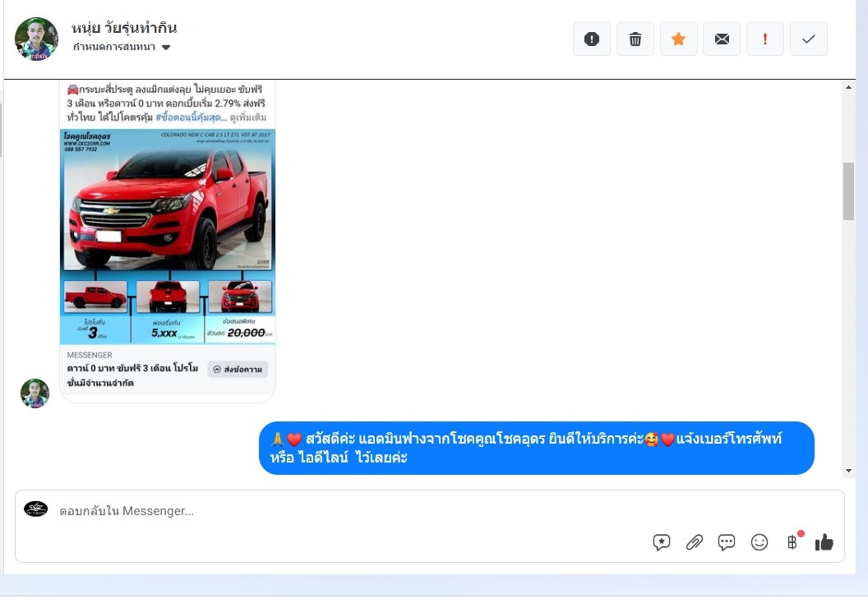Open the contact name หนุ่ย วัยรุ่นทำกิน
The width and height of the screenshot is (868, 603).
(124, 28)
